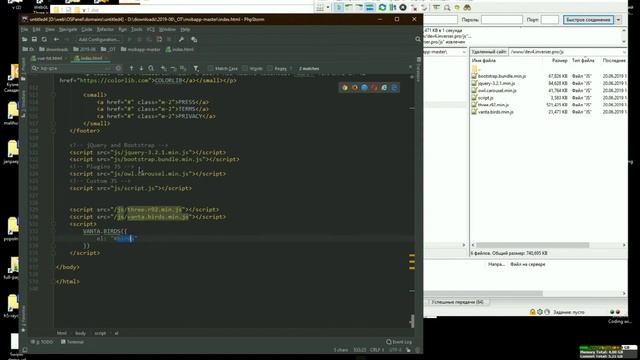
Task: Click the port field in FileZilla
Action: (x=549, y=20)
